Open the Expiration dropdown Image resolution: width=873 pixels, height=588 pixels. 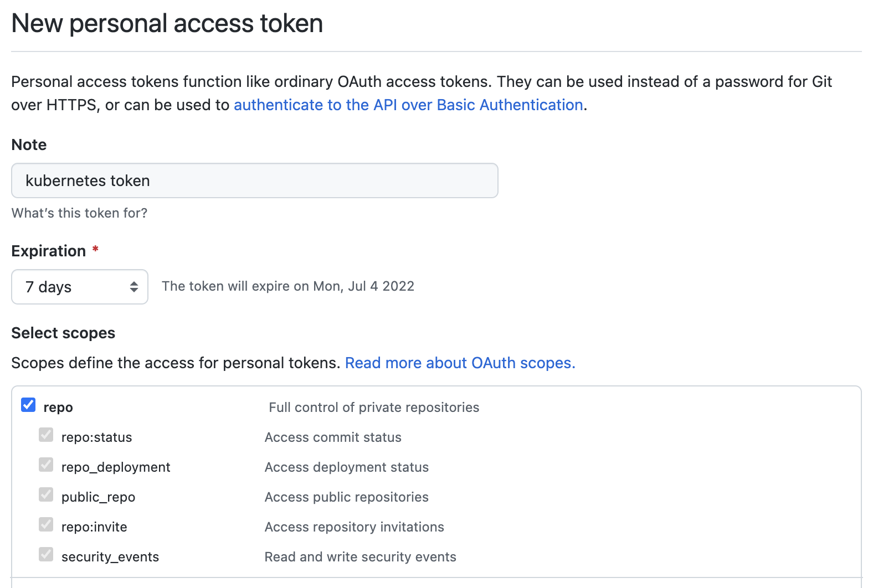[x=79, y=287]
